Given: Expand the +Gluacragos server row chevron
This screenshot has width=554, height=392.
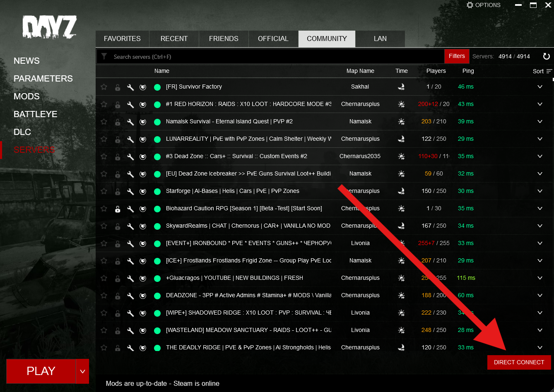Looking at the screenshot, I should pos(540,278).
